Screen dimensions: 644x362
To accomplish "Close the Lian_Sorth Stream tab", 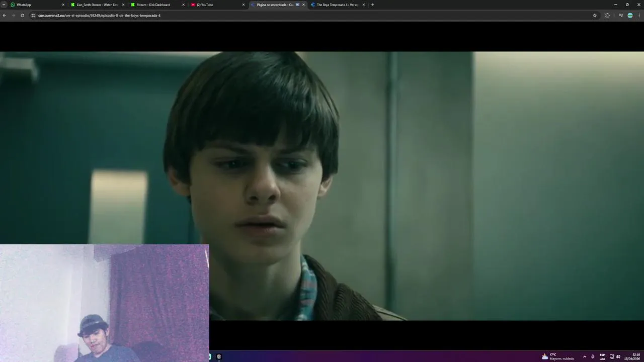I will 123,5.
